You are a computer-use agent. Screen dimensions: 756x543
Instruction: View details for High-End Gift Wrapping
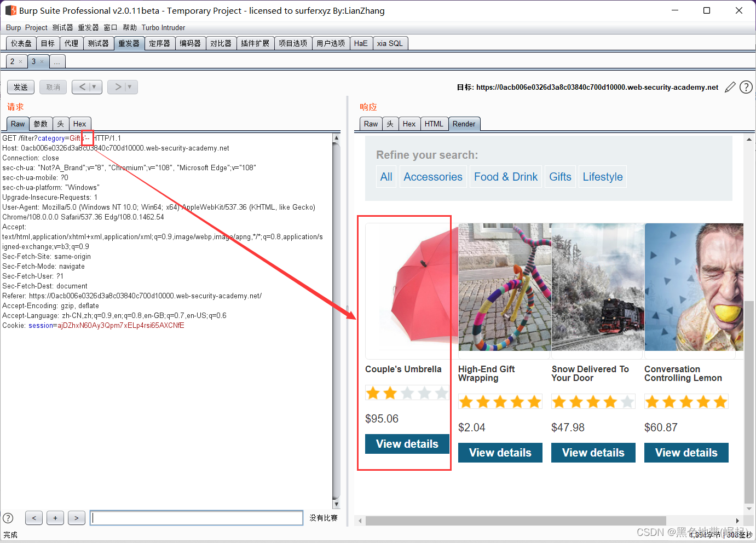500,453
